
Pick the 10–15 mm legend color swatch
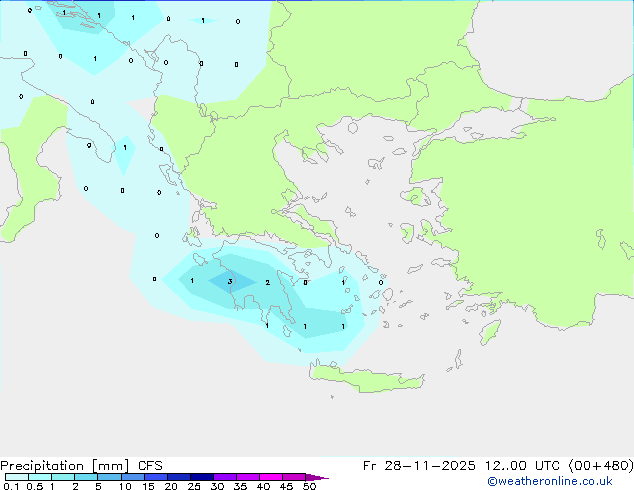pyautogui.click(x=132, y=477)
